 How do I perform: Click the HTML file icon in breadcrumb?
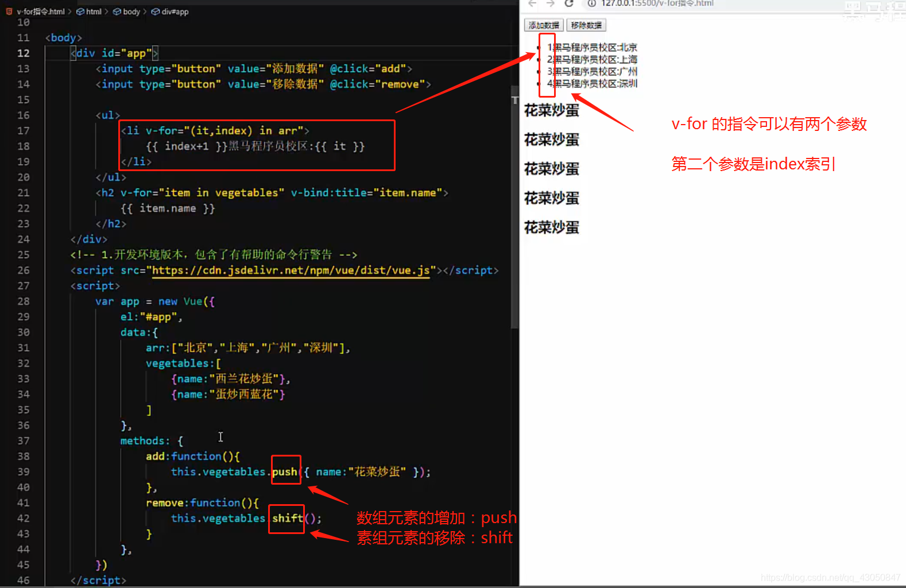tap(9, 11)
